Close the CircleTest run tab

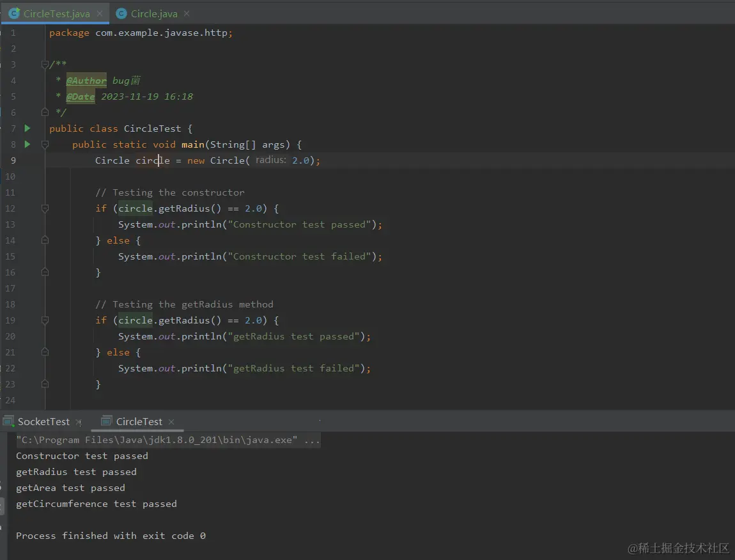[171, 422]
